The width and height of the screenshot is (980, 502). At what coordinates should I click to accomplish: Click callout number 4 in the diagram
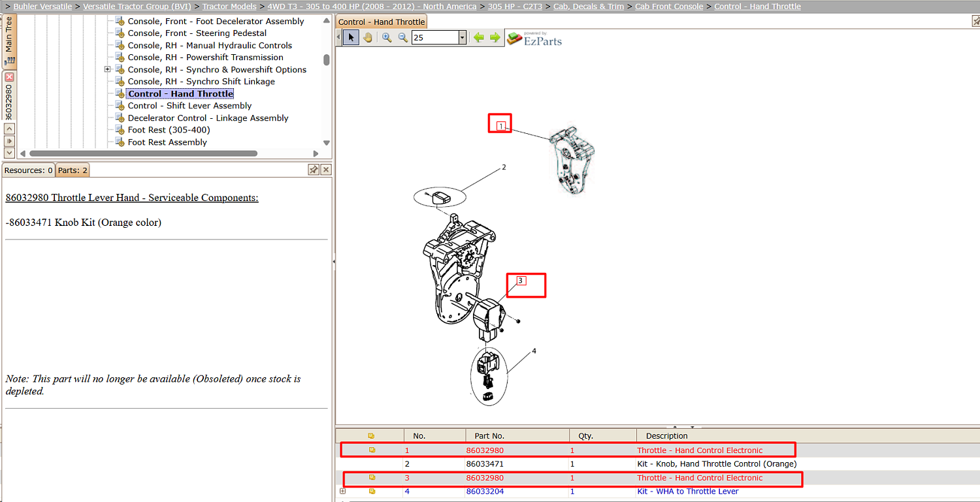click(x=534, y=351)
